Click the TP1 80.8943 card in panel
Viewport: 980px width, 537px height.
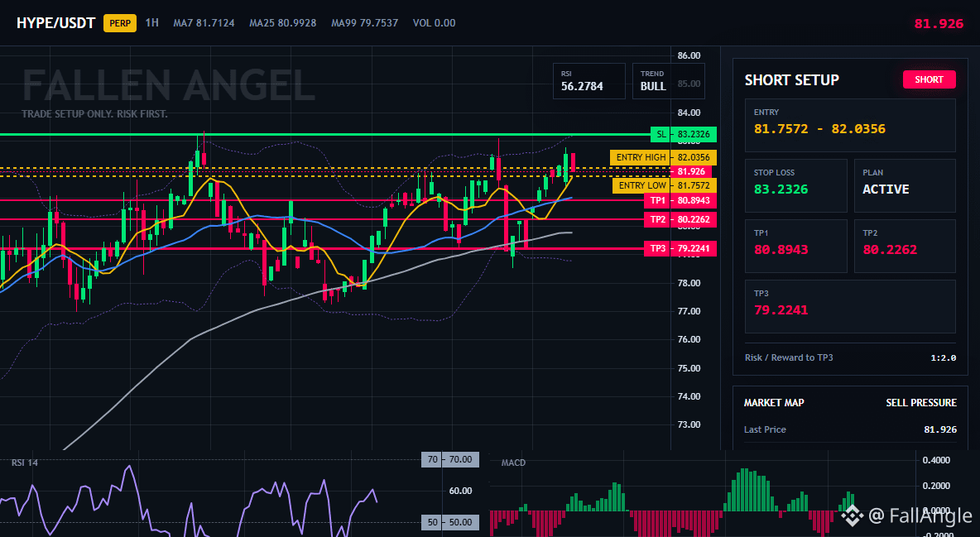796,246
